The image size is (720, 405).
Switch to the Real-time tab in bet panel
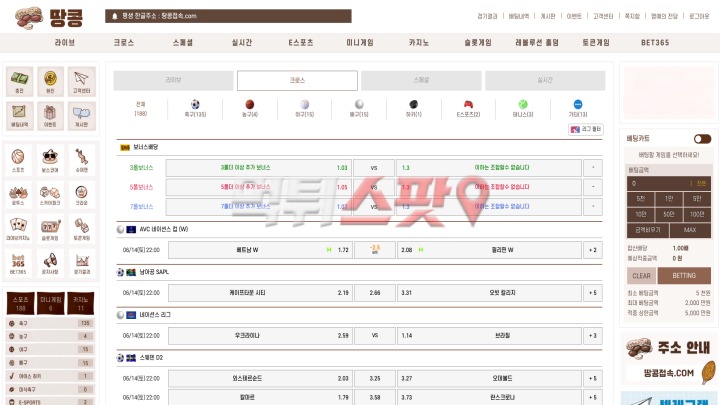[545, 80]
